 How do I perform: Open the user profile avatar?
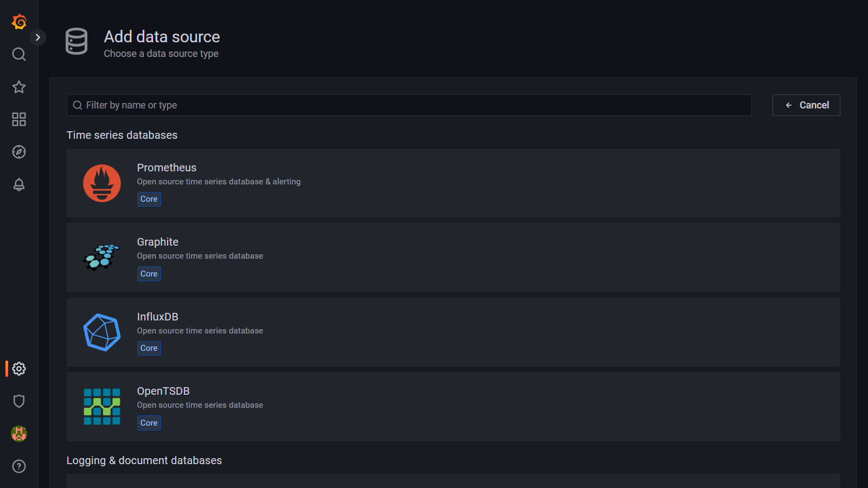coord(19,434)
